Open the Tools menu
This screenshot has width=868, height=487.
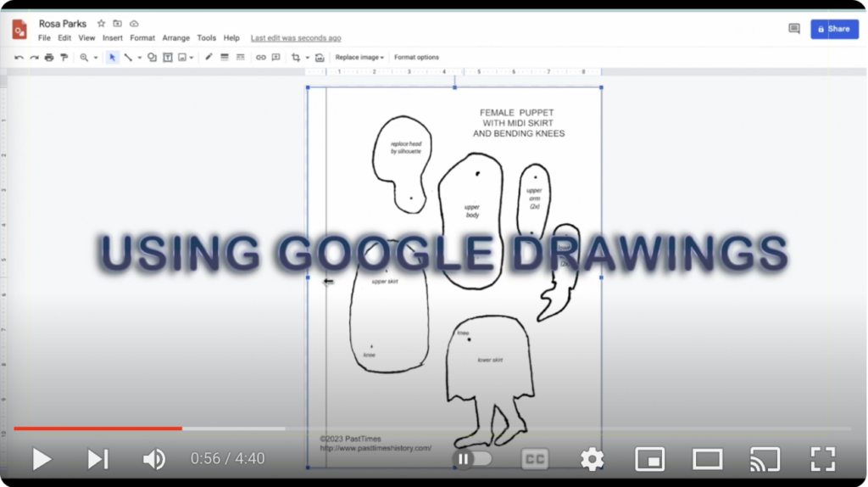207,38
